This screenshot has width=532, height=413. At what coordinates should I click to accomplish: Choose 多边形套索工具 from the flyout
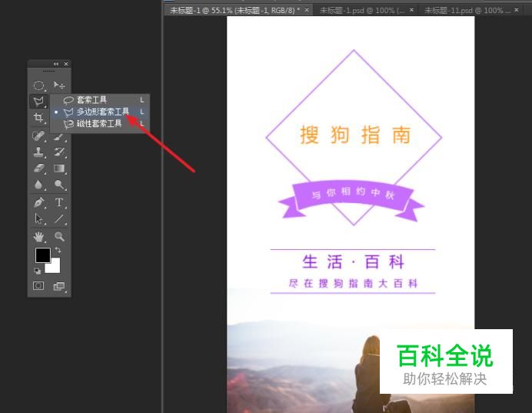100,112
